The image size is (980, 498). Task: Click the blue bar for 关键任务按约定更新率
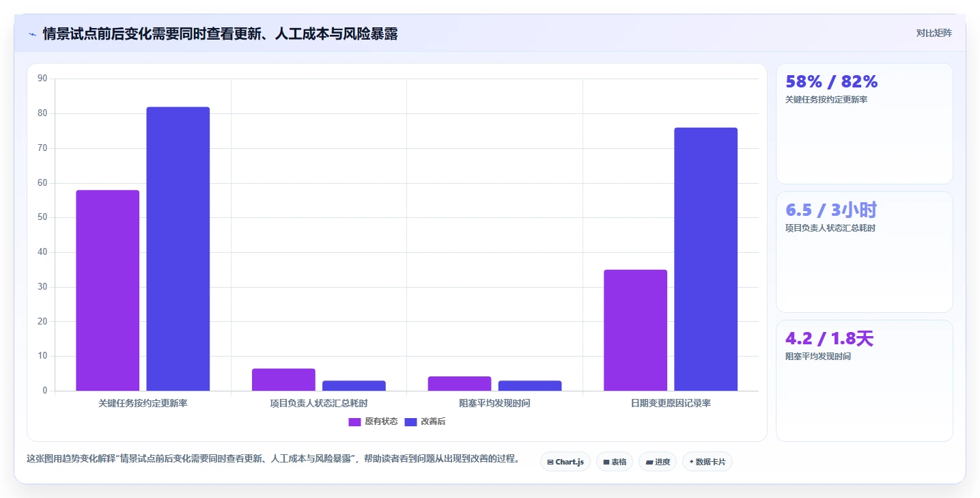click(178, 249)
